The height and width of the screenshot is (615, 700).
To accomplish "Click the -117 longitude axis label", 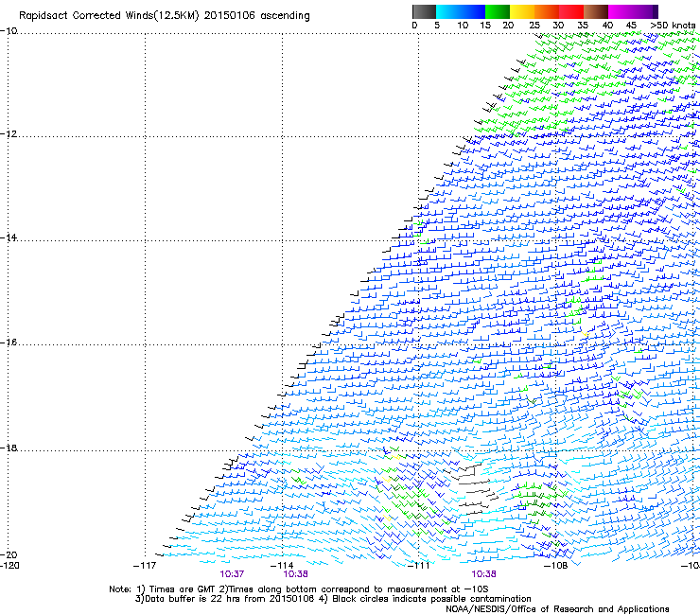I will tap(145, 566).
